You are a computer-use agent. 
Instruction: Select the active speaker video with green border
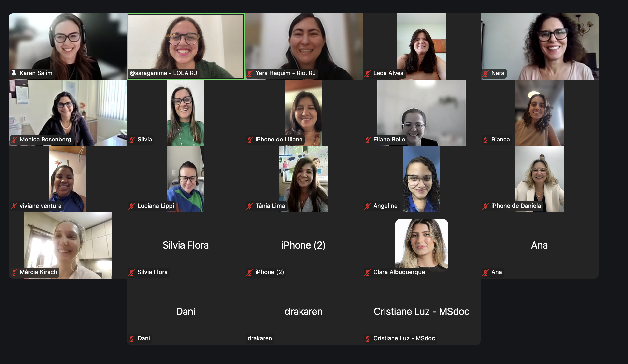pos(186,46)
